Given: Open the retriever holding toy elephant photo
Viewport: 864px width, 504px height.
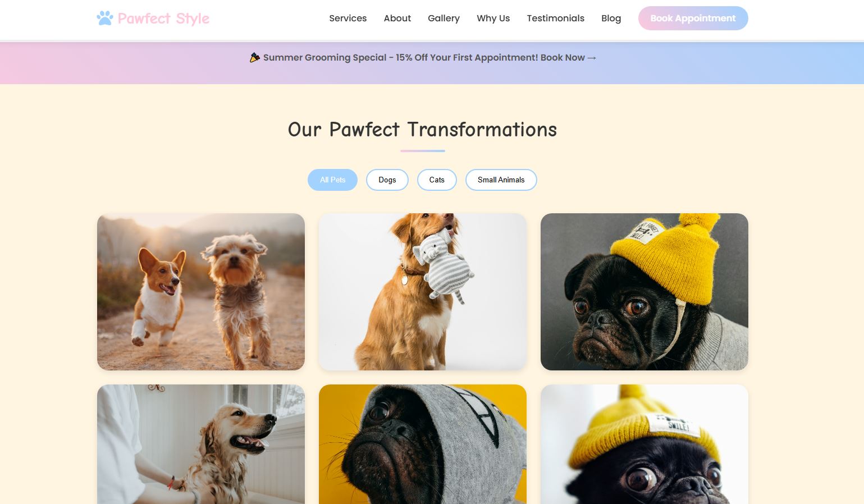Looking at the screenshot, I should point(423,291).
